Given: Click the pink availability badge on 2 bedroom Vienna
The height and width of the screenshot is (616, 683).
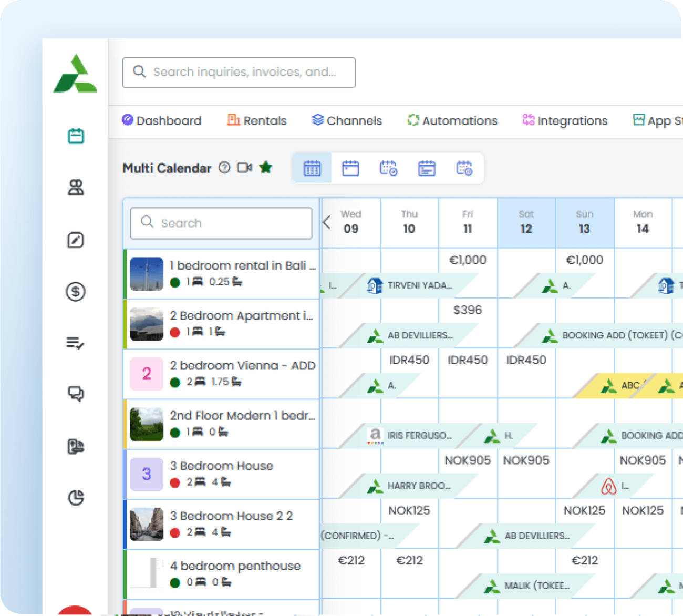Looking at the screenshot, I should click(146, 374).
